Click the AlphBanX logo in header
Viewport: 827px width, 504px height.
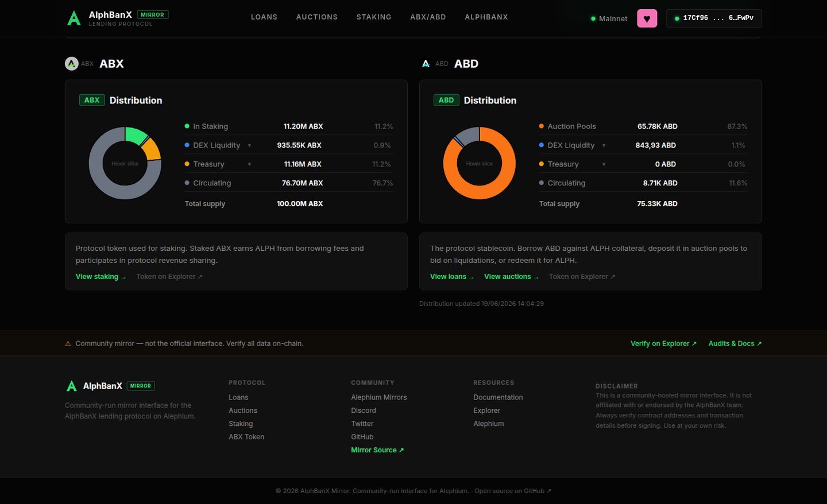[x=74, y=18]
